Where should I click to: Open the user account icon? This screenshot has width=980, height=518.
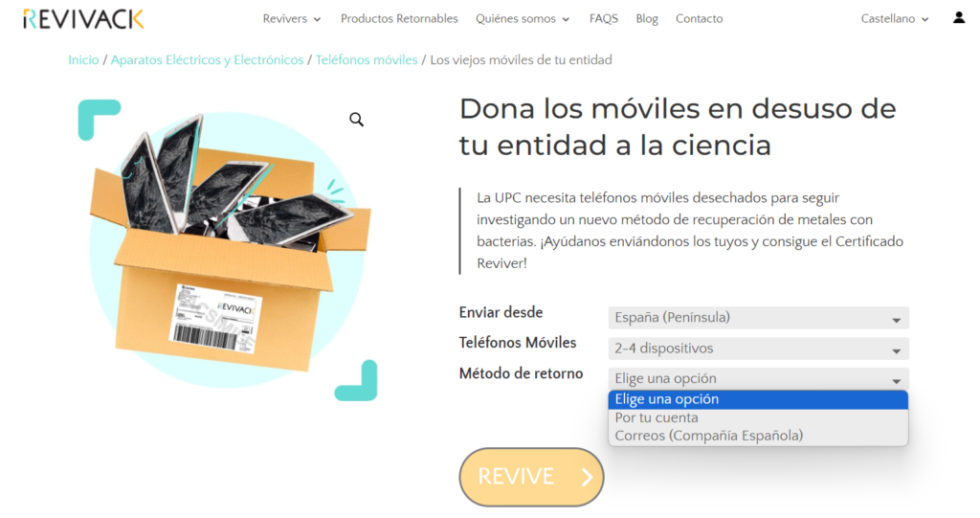[958, 18]
